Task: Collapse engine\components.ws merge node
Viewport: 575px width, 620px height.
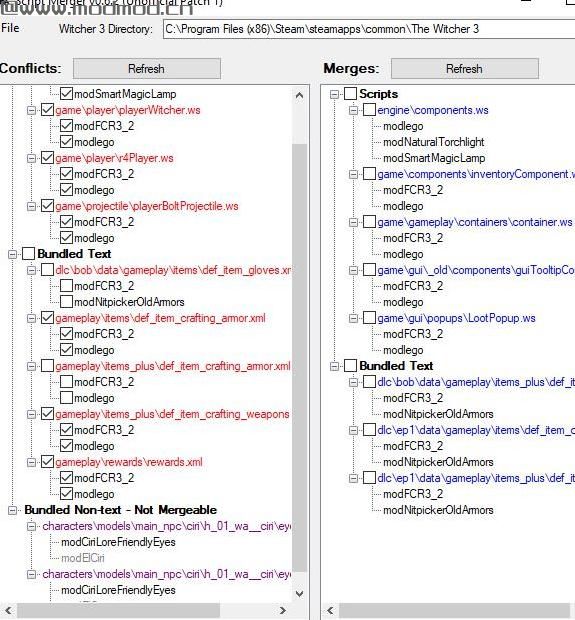Action: (354, 110)
